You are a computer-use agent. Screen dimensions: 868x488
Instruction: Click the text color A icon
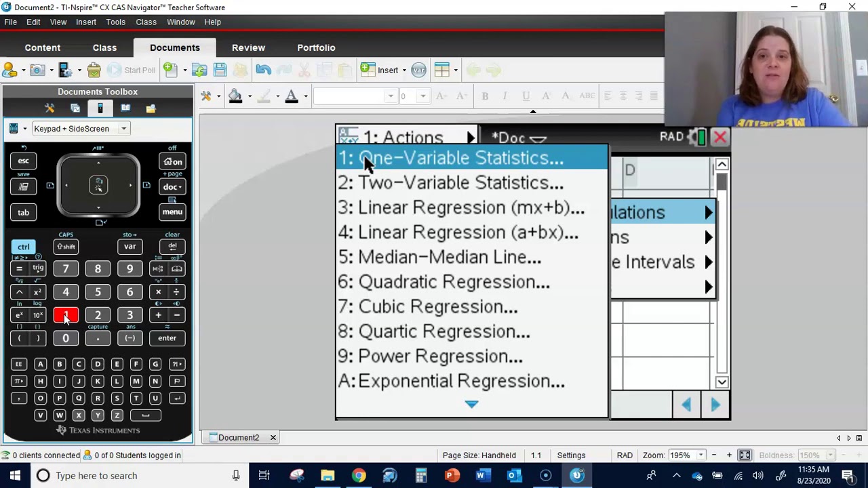click(x=292, y=96)
